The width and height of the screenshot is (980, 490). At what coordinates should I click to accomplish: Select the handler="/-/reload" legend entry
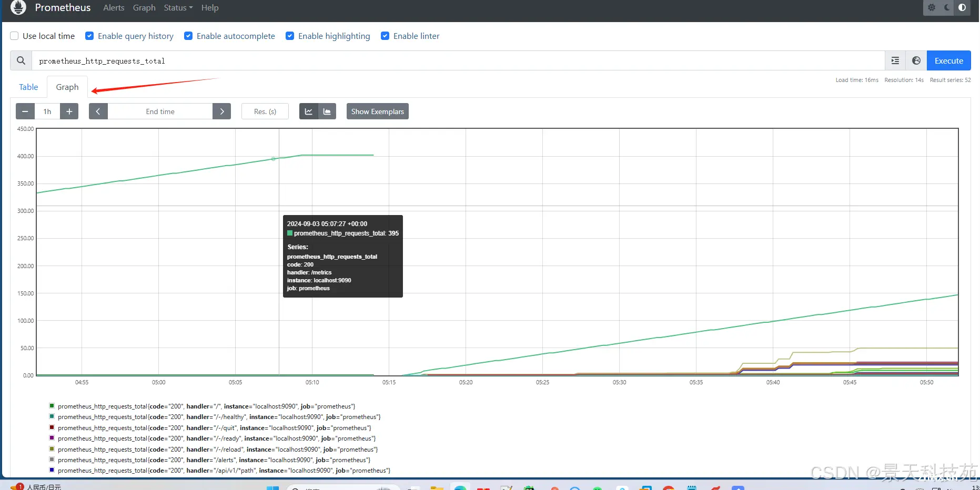(214, 450)
